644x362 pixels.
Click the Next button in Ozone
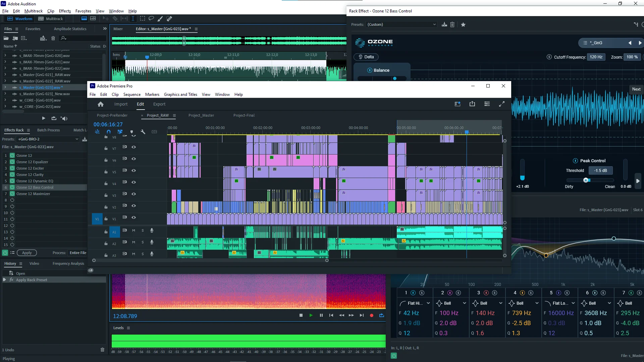point(636,89)
